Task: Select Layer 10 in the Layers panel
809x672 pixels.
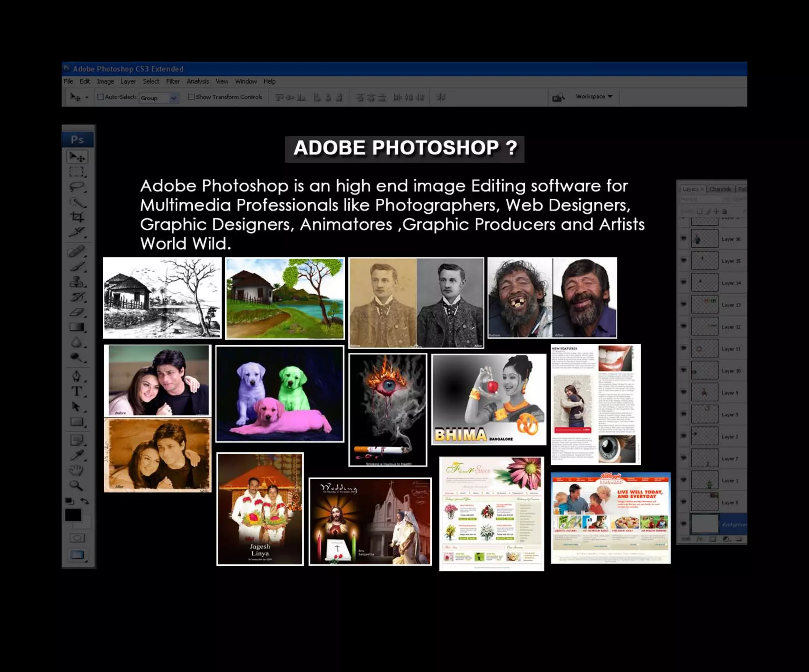Action: [x=712, y=371]
